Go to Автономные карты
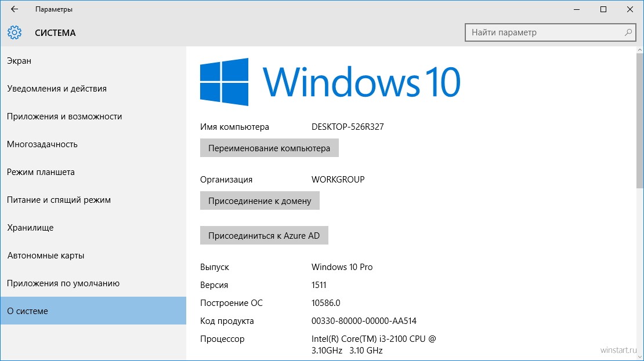Screen dimensions: 644x361 pyautogui.click(x=93, y=256)
